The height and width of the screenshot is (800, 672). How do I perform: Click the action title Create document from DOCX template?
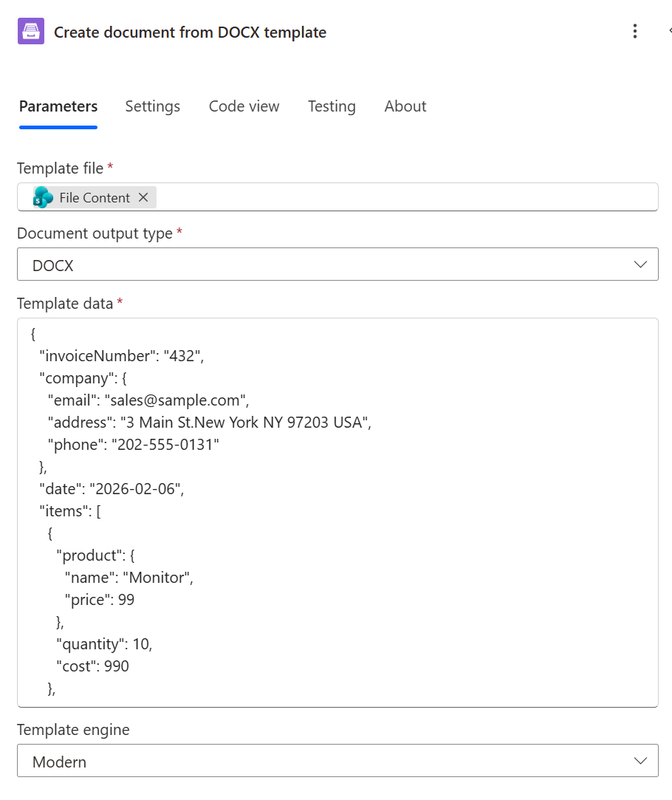pyautogui.click(x=190, y=32)
